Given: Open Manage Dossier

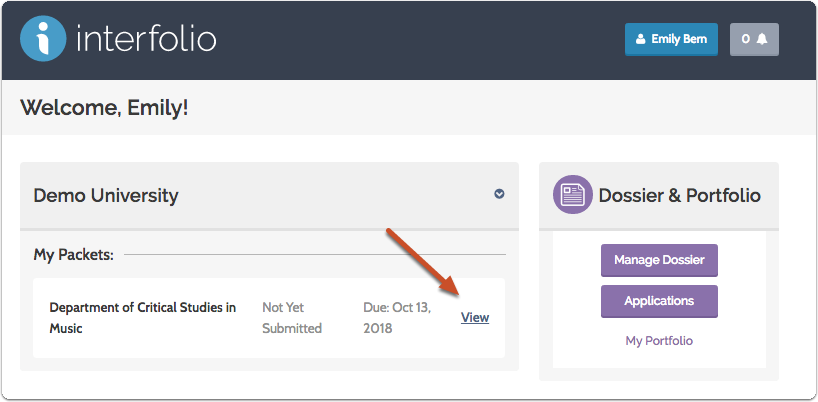Looking at the screenshot, I should [x=659, y=260].
